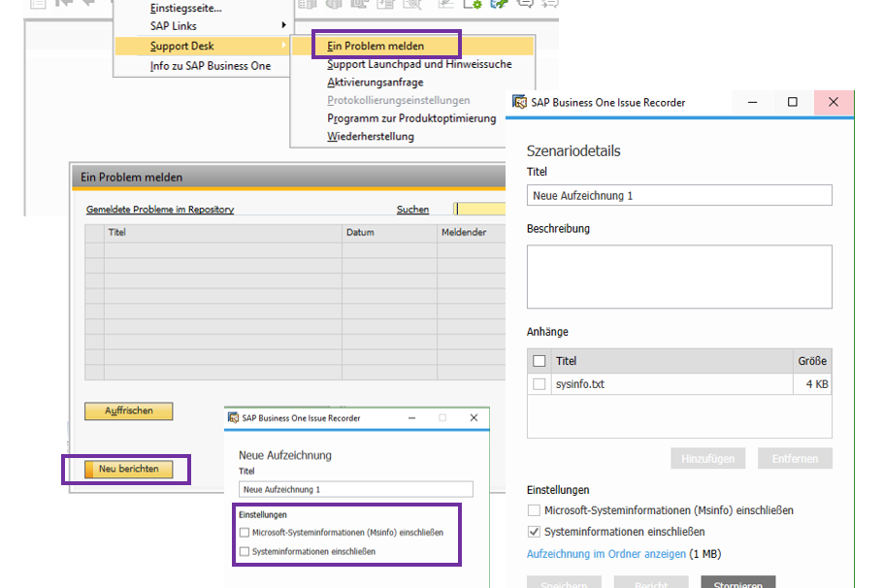The image size is (883, 588).
Task: Open Info zu SAP Business One
Action: point(210,66)
